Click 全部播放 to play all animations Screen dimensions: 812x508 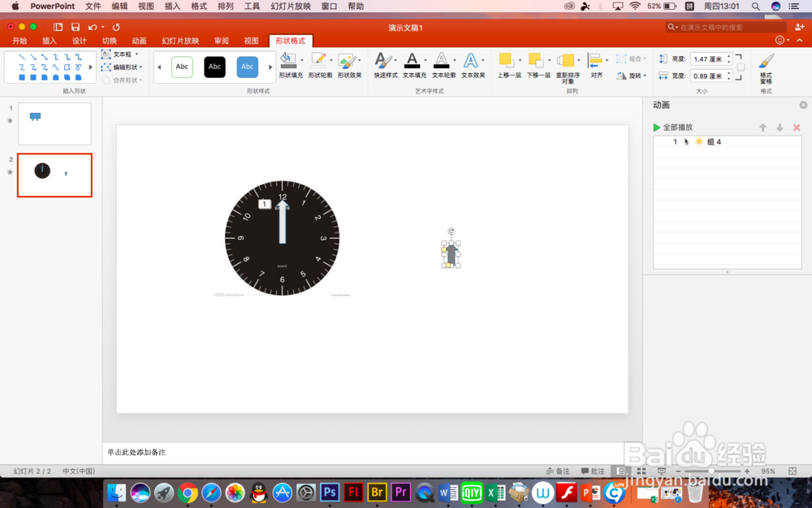point(672,127)
